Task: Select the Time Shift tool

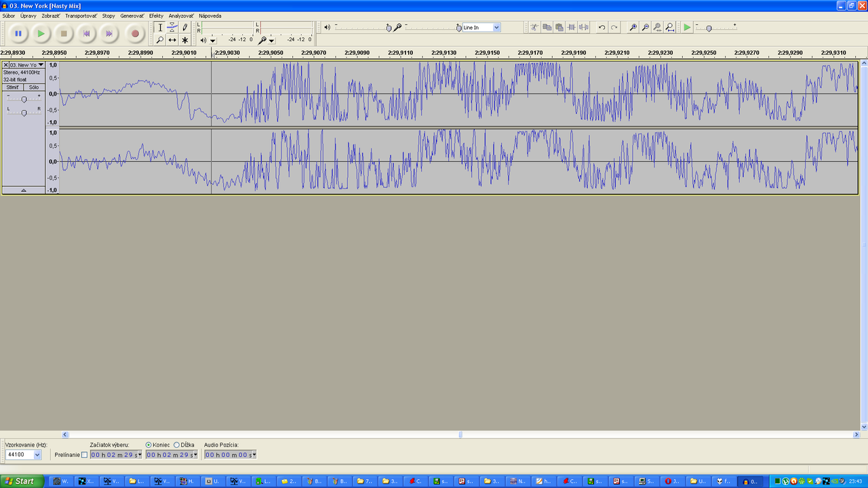Action: (x=172, y=40)
